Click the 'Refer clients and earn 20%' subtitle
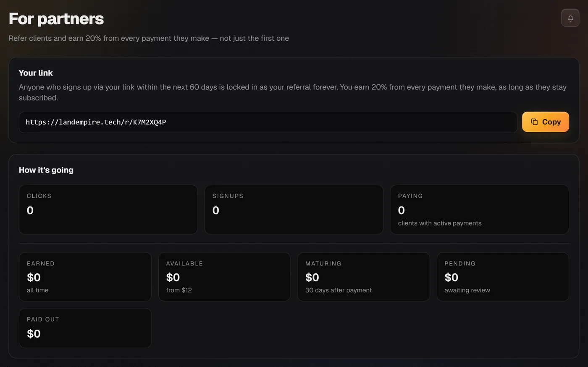Image resolution: width=588 pixels, height=367 pixels. pos(149,38)
